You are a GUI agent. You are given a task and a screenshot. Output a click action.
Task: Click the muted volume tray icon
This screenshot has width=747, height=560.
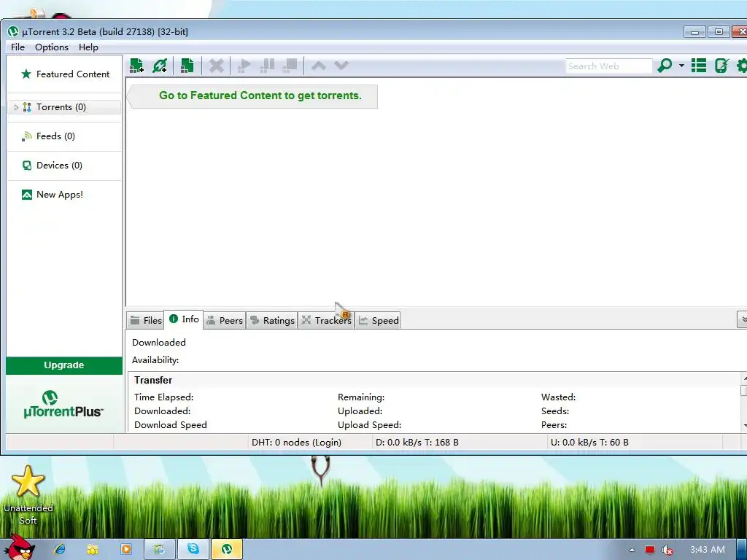click(x=667, y=550)
